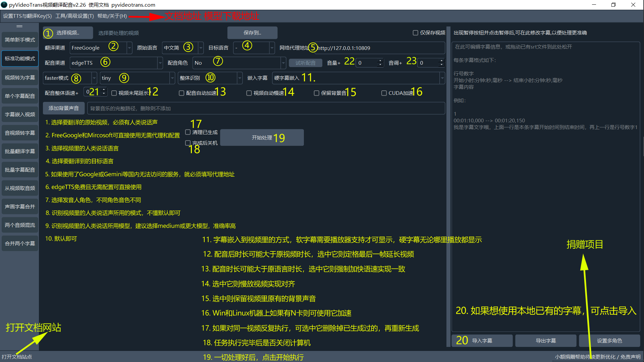
Task: Click the 导出字幕 button
Action: (x=546, y=341)
